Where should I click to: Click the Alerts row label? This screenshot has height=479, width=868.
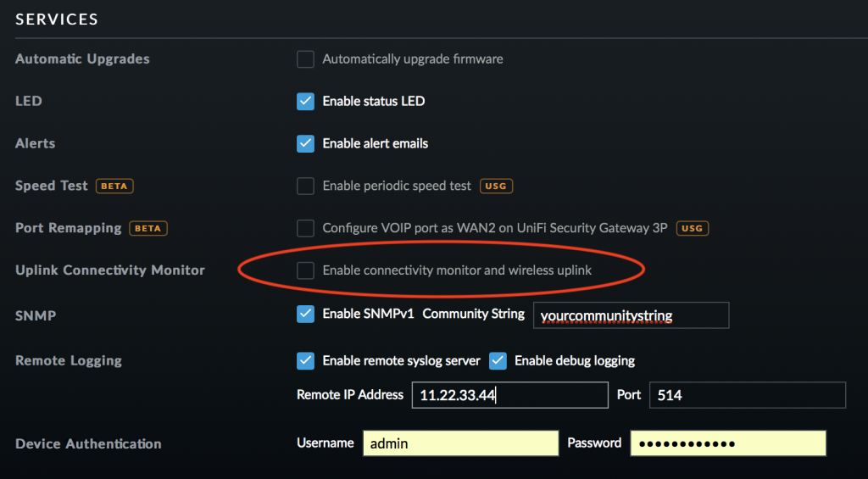(36, 143)
